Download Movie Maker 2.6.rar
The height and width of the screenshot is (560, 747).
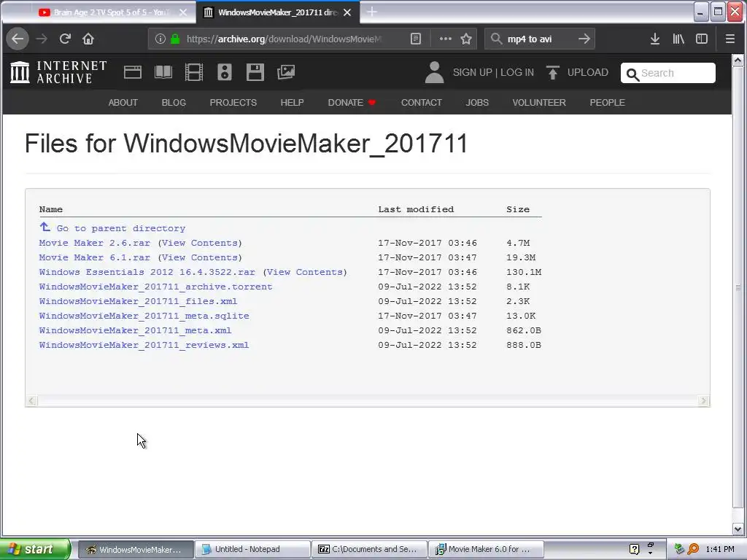[94, 243]
